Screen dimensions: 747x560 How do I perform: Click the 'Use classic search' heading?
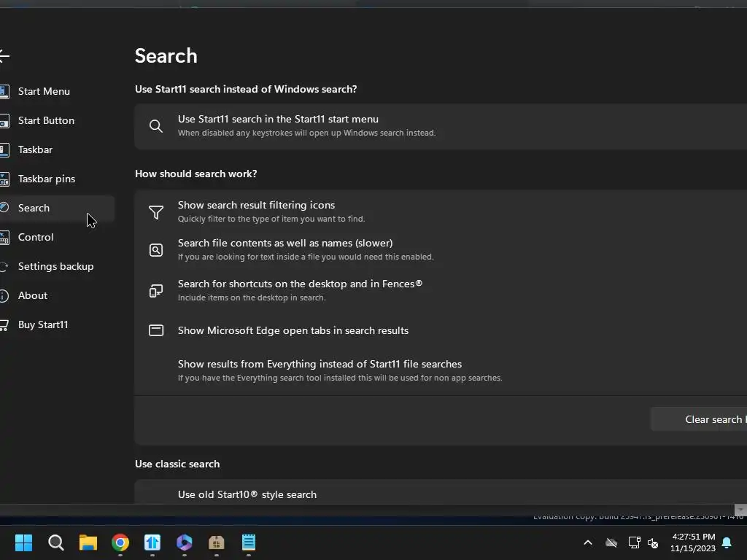coord(177,464)
